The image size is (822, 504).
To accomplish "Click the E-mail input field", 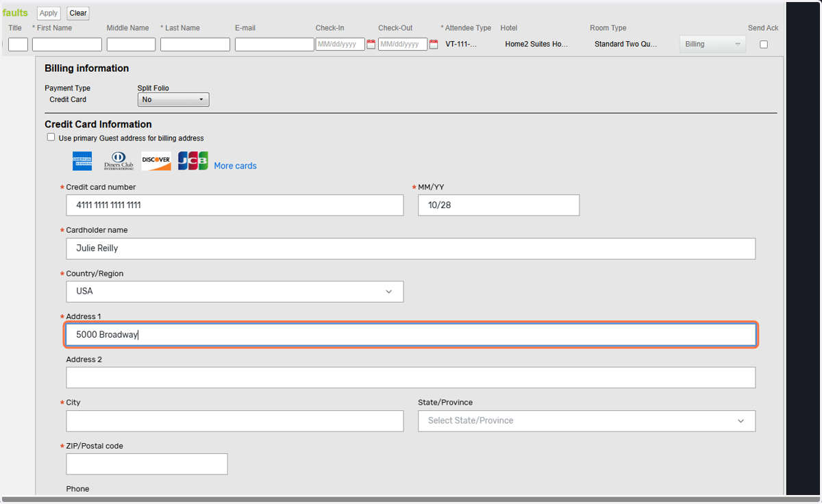I will [275, 45].
